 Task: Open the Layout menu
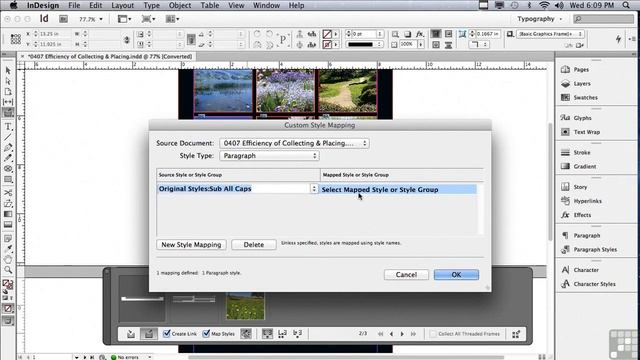122,5
